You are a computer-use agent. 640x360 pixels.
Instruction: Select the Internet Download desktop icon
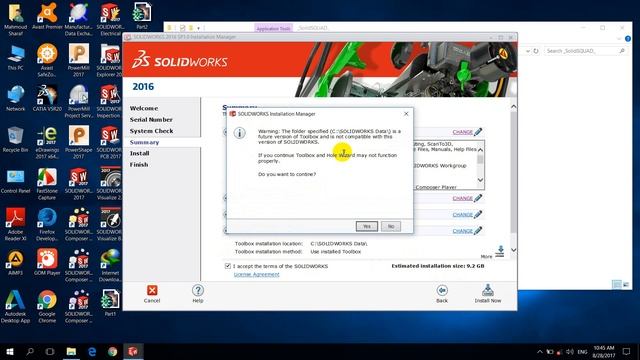point(109,265)
